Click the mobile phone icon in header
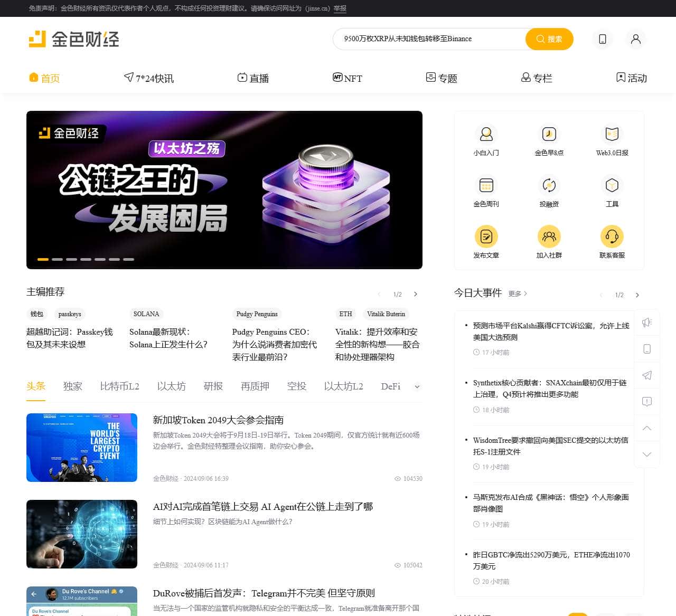Image resolution: width=676 pixels, height=616 pixels. tap(602, 39)
